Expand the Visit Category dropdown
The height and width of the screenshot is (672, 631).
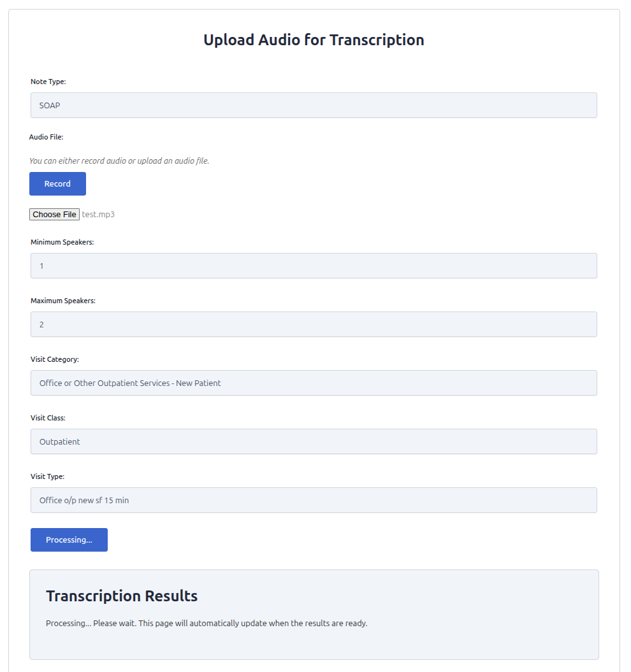[314, 383]
